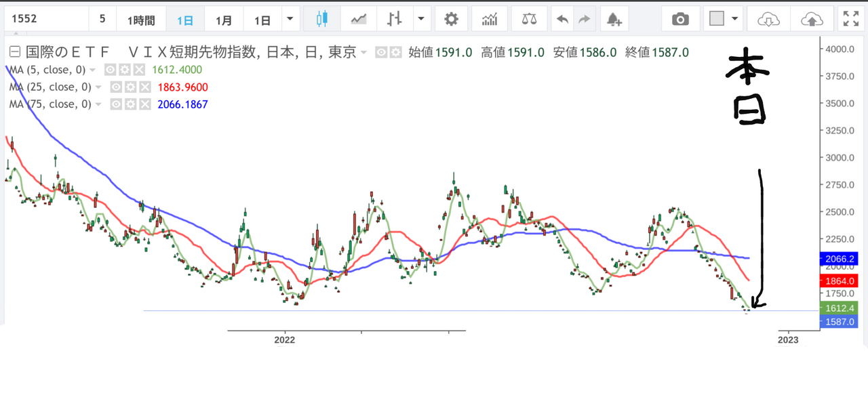Open the indicators icon on the toolbar
The image size is (868, 397).
coord(490,18)
